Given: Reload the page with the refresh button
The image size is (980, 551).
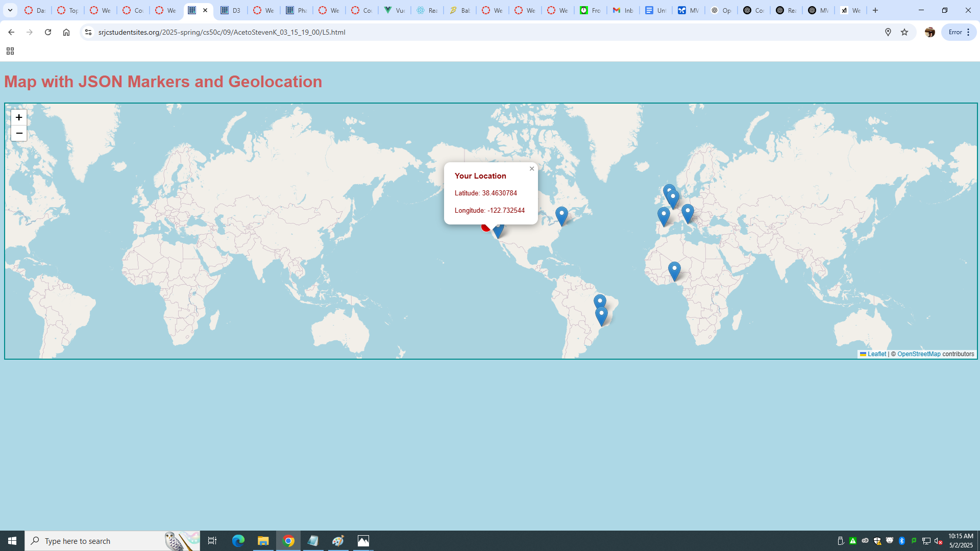Looking at the screenshot, I should tap(48, 32).
